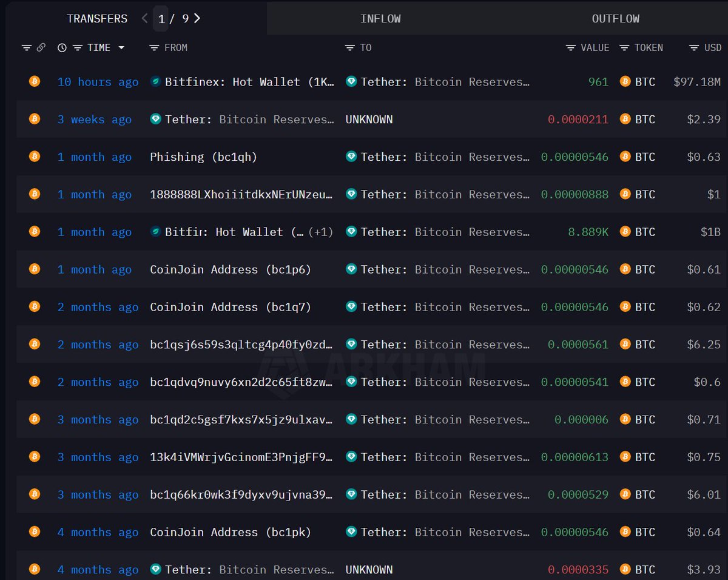The width and height of the screenshot is (728, 580).
Task: Click the filter icon beside FROM column
Action: [x=153, y=47]
